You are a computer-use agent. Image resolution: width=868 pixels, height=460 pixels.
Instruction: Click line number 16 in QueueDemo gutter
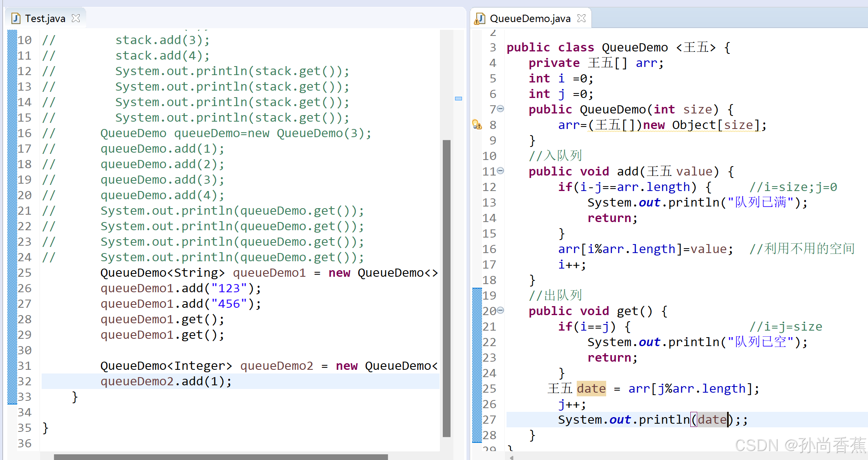coord(489,249)
